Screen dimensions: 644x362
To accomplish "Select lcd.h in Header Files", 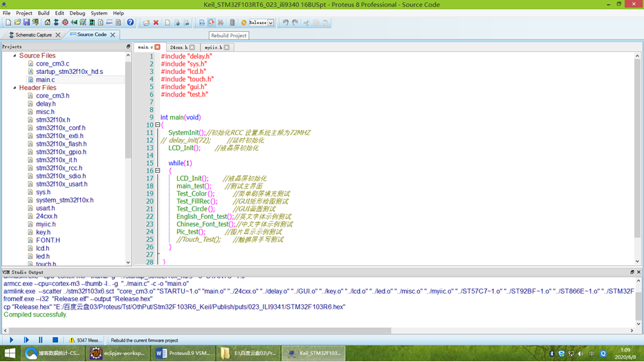I will tap(42, 248).
